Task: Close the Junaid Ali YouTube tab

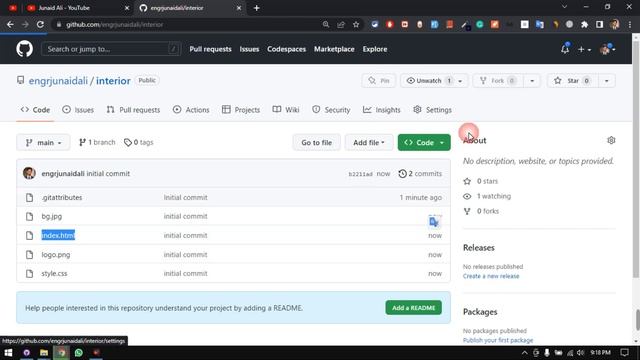Action: click(x=127, y=8)
